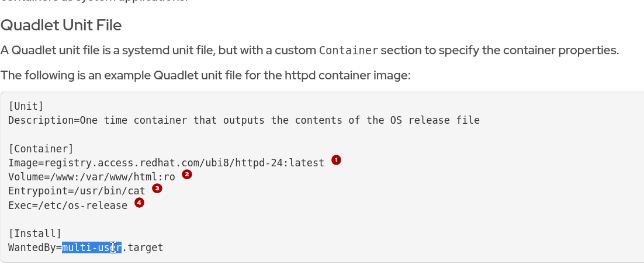Image resolution: width=644 pixels, height=272 pixels.
Task: Click the inline code word "Container"
Action: point(349,50)
